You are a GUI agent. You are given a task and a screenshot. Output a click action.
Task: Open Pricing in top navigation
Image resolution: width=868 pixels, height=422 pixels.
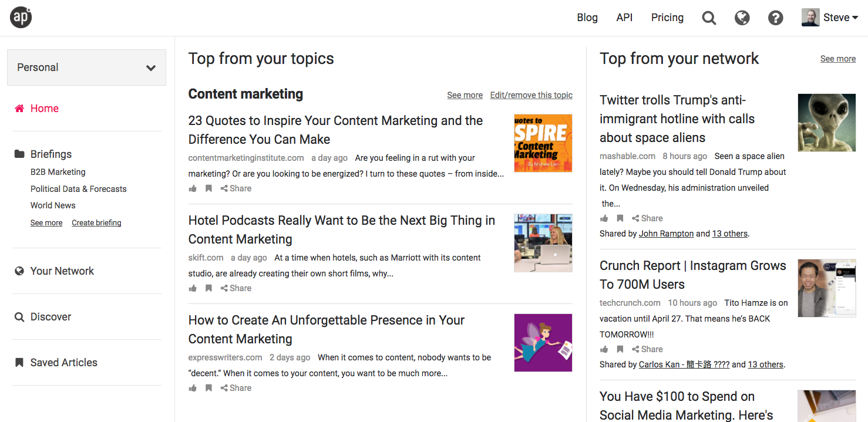pyautogui.click(x=667, y=18)
